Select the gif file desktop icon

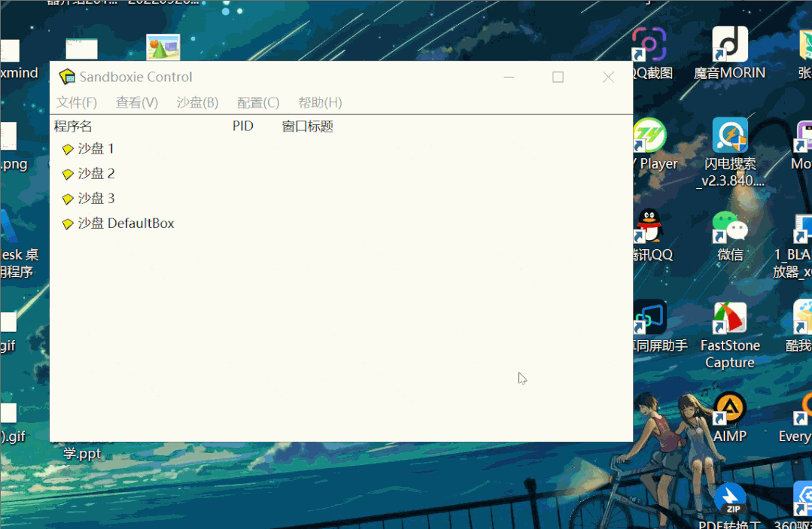click(8, 333)
